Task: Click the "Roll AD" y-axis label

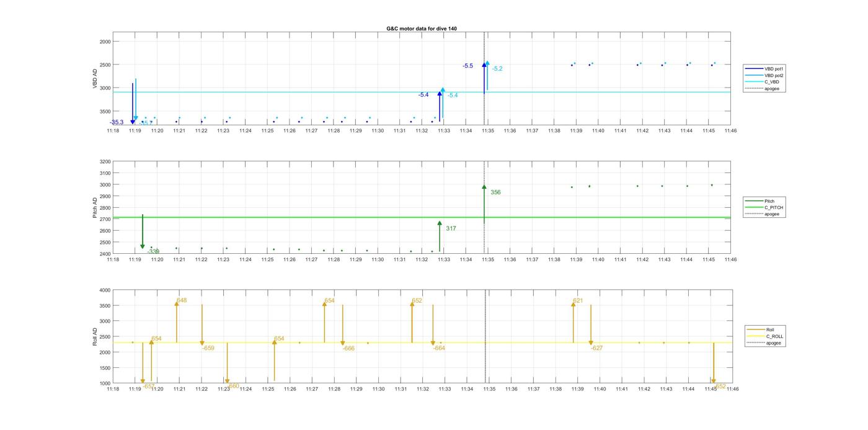Action: click(x=95, y=337)
